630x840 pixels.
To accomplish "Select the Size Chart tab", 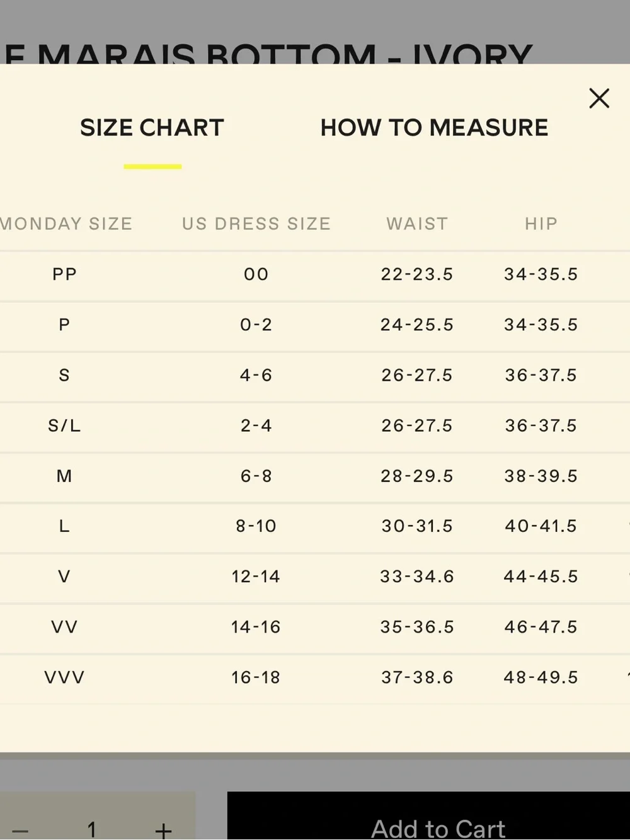I will 152,128.
